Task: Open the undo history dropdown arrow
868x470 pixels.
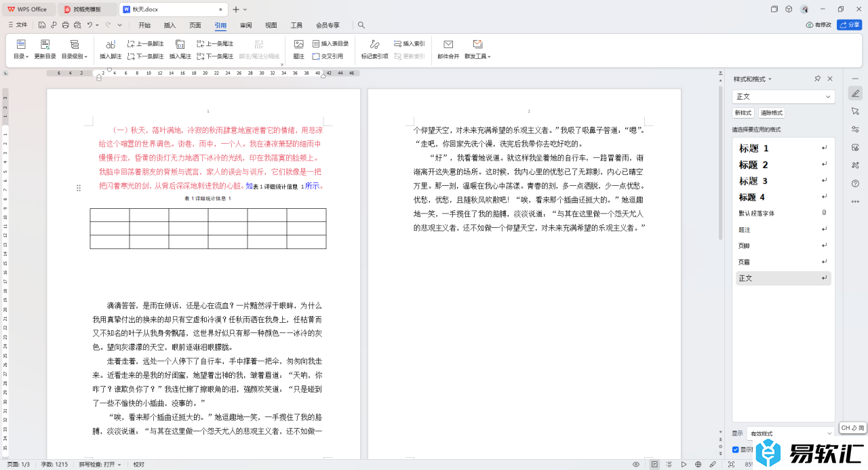Action: pyautogui.click(x=98, y=25)
